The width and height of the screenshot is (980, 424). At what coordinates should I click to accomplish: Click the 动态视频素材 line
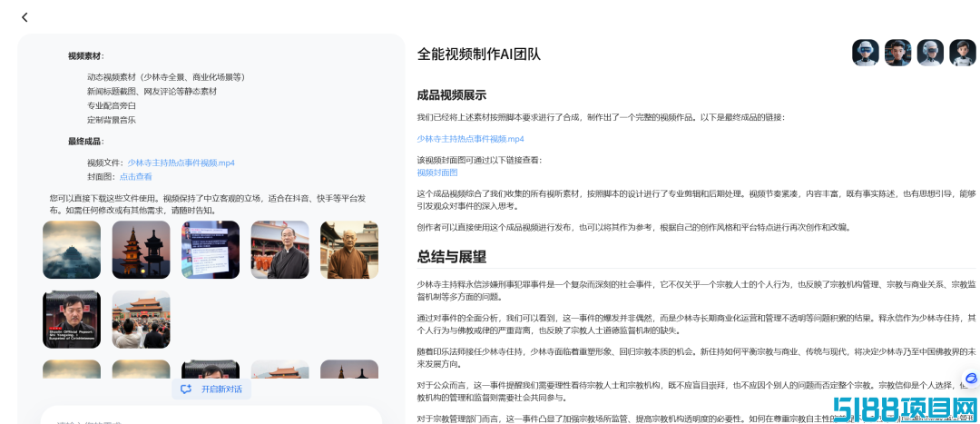coord(166,77)
